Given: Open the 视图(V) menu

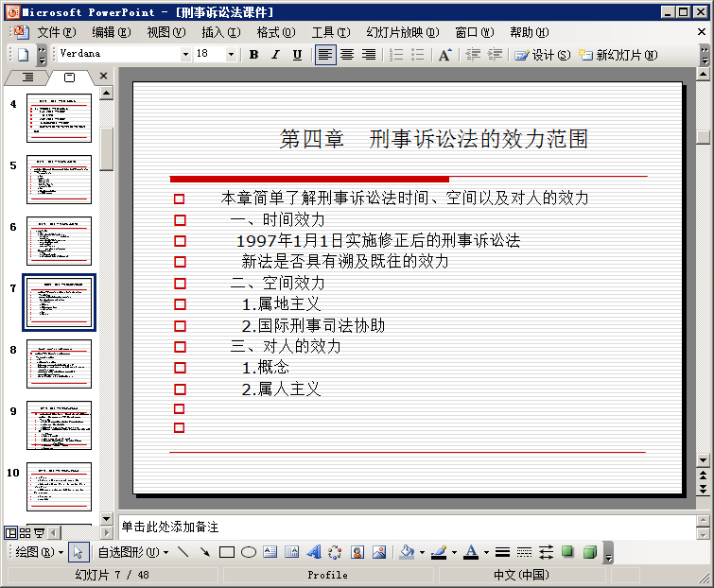Looking at the screenshot, I should (x=166, y=32).
